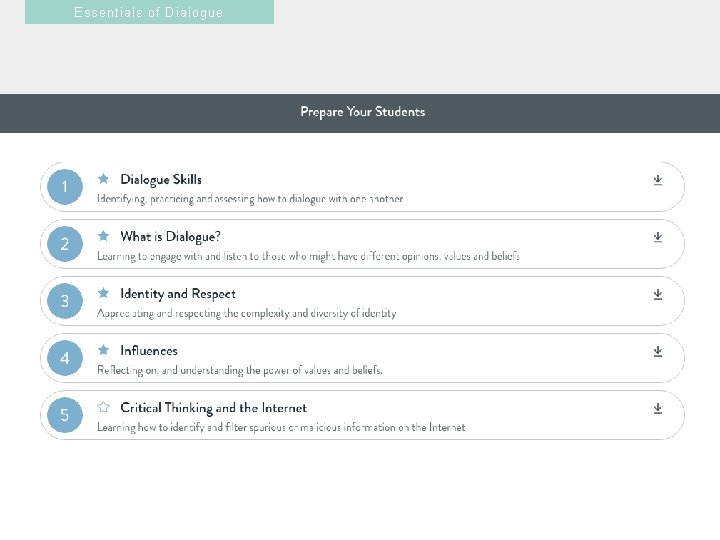The width and height of the screenshot is (720, 540).
Task: Open Critical Thinking and the Internet title
Action: click(214, 408)
